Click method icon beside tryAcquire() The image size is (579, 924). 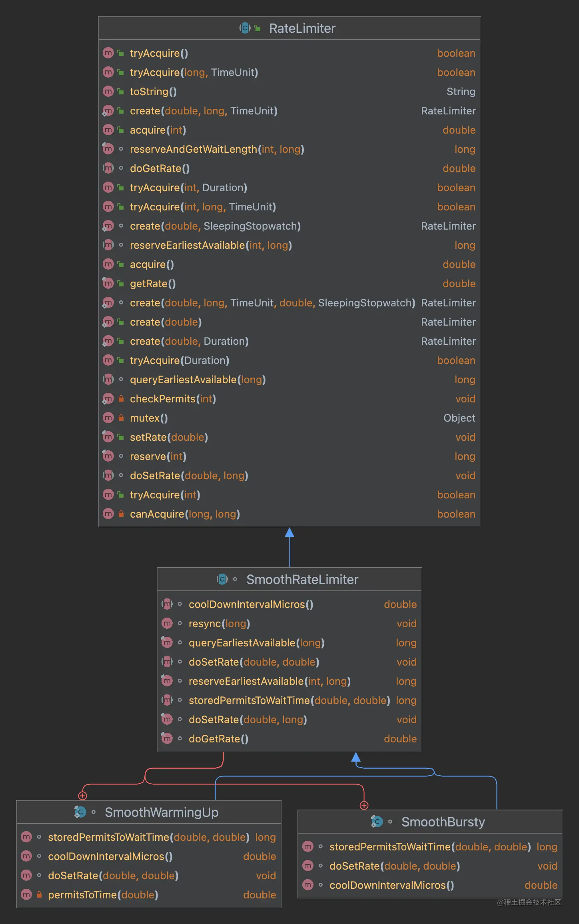[108, 53]
